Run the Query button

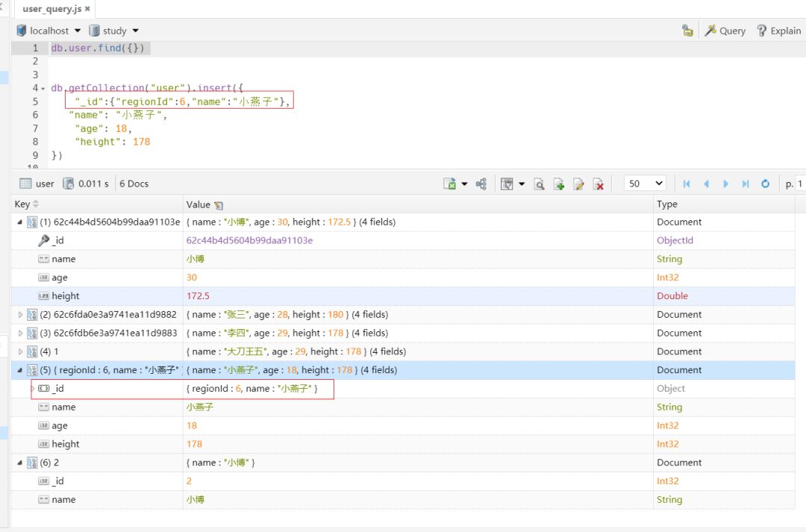tap(725, 31)
